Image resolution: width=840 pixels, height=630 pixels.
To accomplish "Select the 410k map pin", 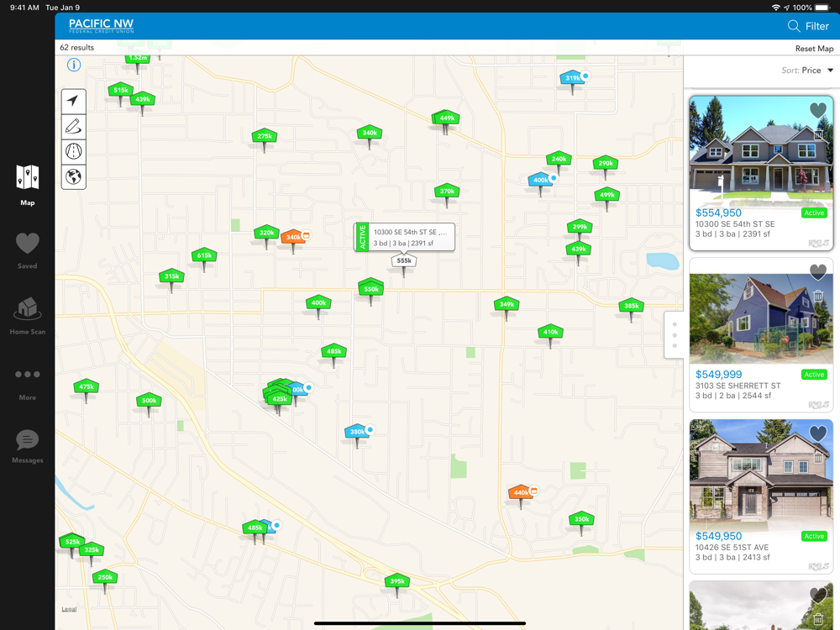I will click(x=550, y=332).
